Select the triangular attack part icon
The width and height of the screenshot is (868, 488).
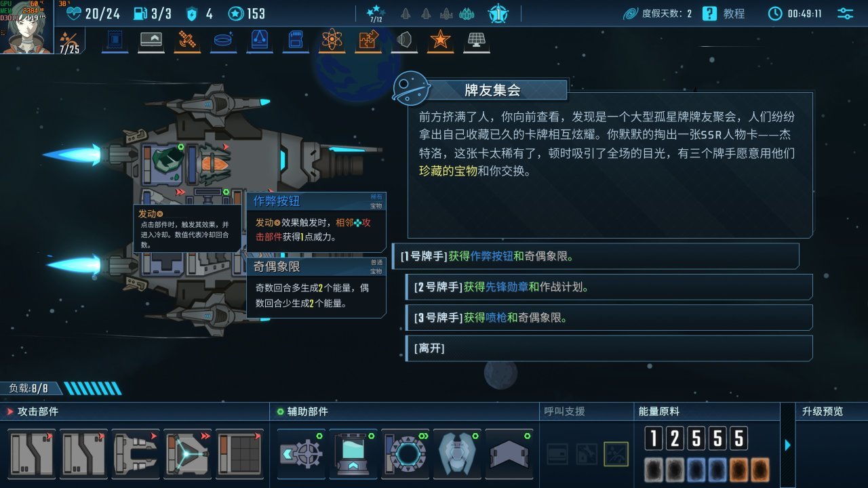coord(188,453)
